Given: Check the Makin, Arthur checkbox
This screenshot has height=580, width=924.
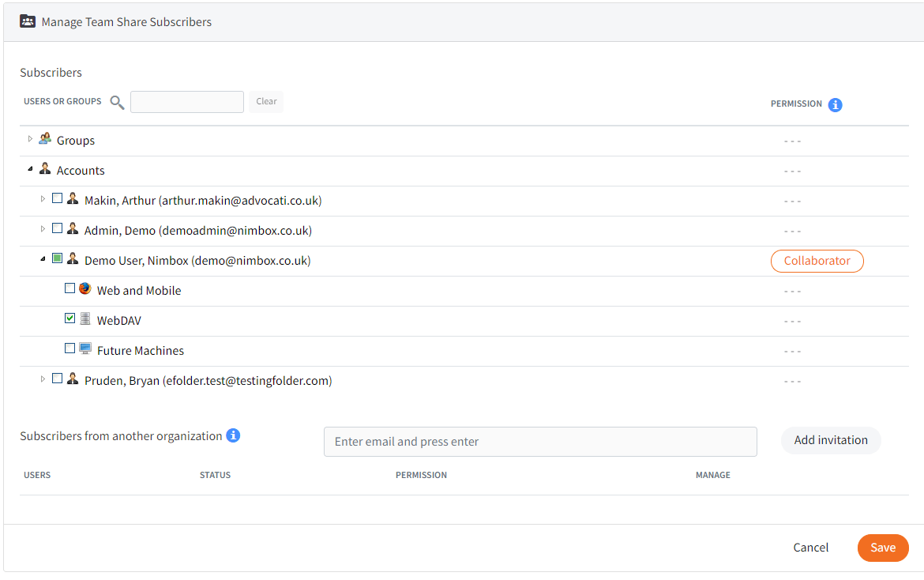Looking at the screenshot, I should [x=57, y=199].
